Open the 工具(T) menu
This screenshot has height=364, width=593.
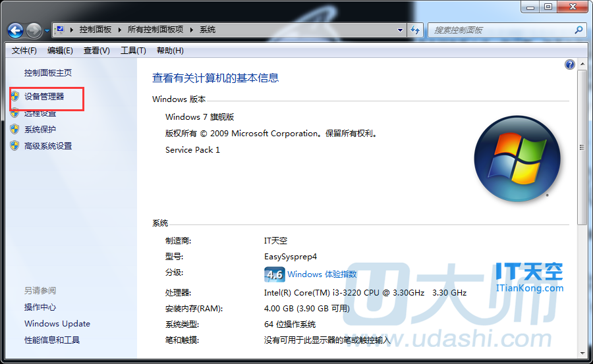tap(133, 50)
